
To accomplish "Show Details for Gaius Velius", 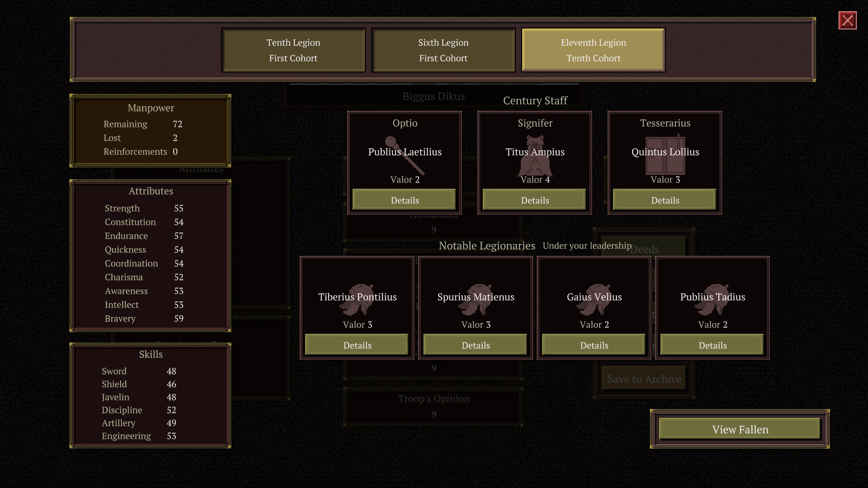I will click(594, 345).
